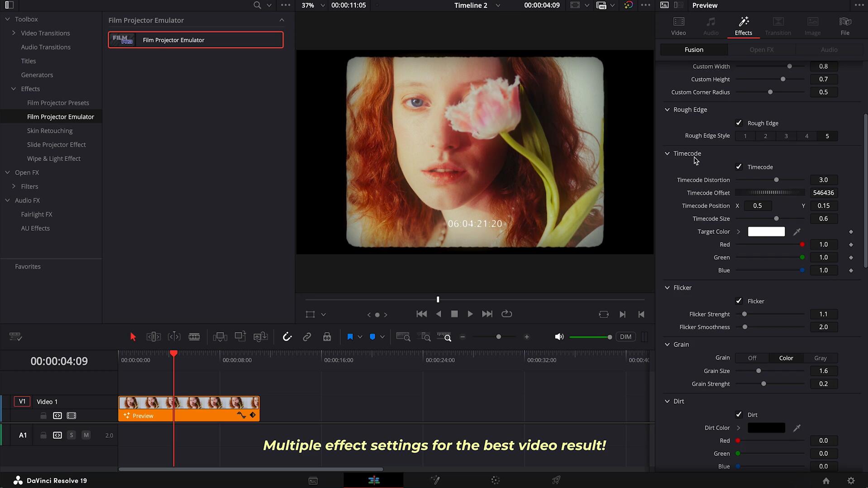This screenshot has height=488, width=868.
Task: Toggle the linked selection chain icon
Action: pos(307,337)
